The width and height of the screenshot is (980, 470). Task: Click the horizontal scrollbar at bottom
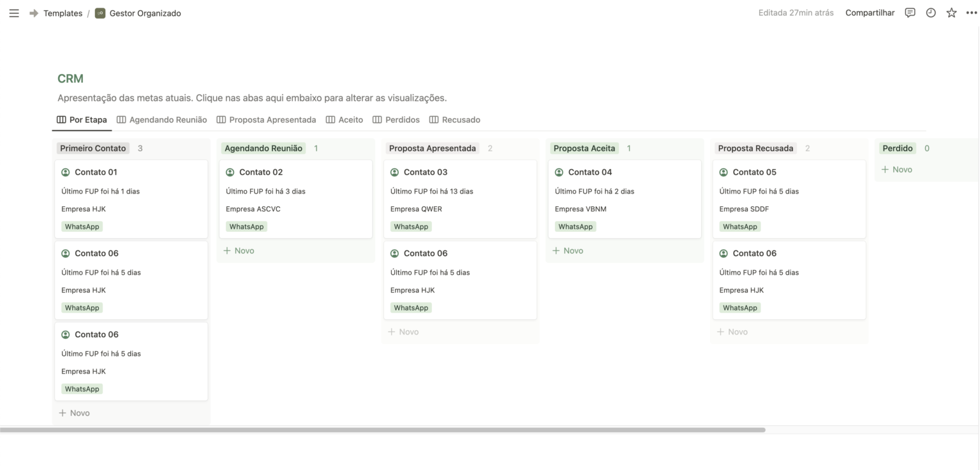[383, 430]
